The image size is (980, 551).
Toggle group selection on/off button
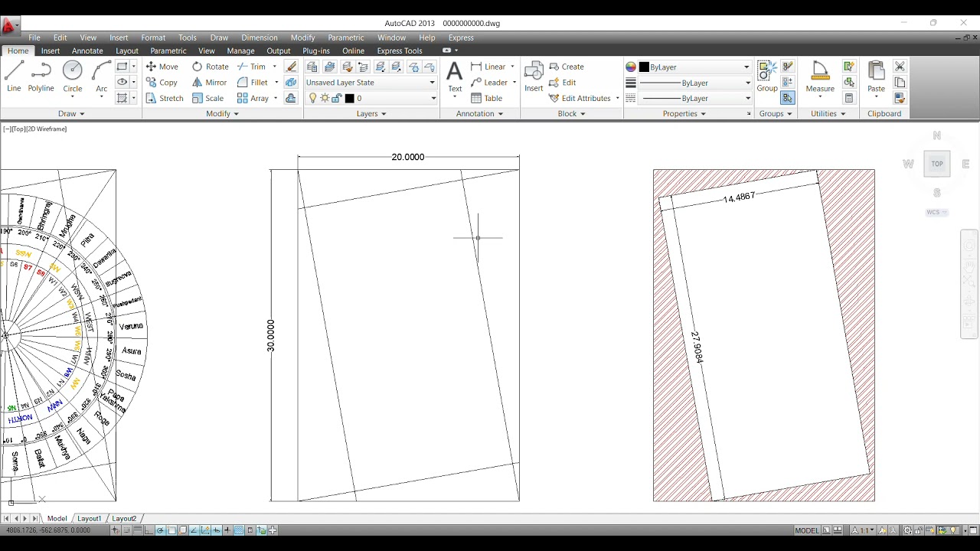788,98
